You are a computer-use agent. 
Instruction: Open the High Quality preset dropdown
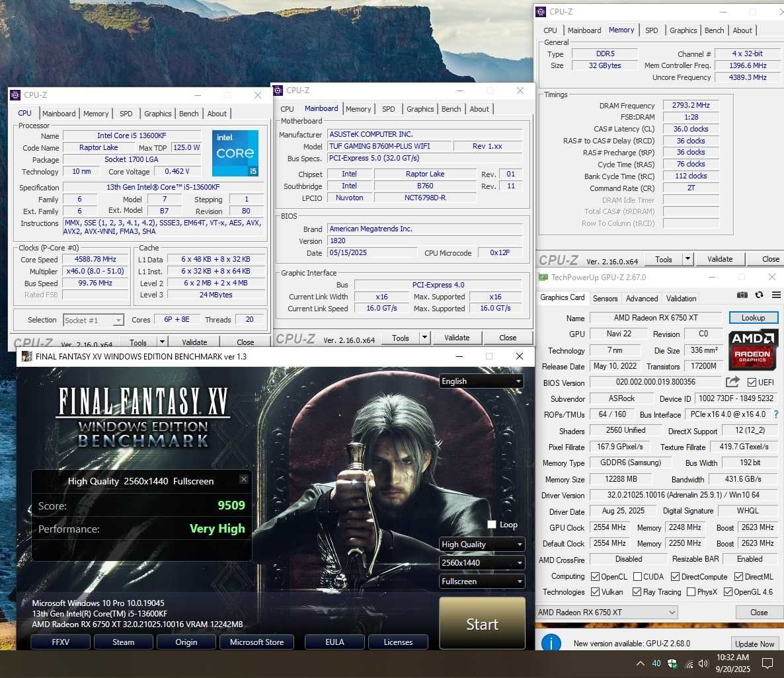482,544
